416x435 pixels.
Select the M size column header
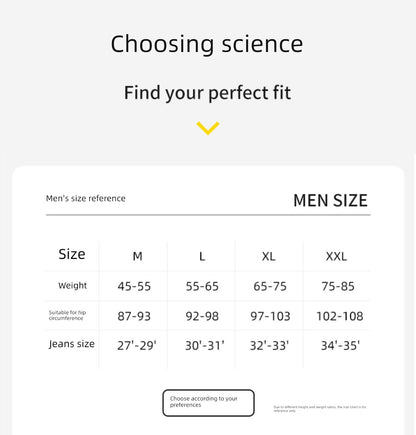pos(137,256)
